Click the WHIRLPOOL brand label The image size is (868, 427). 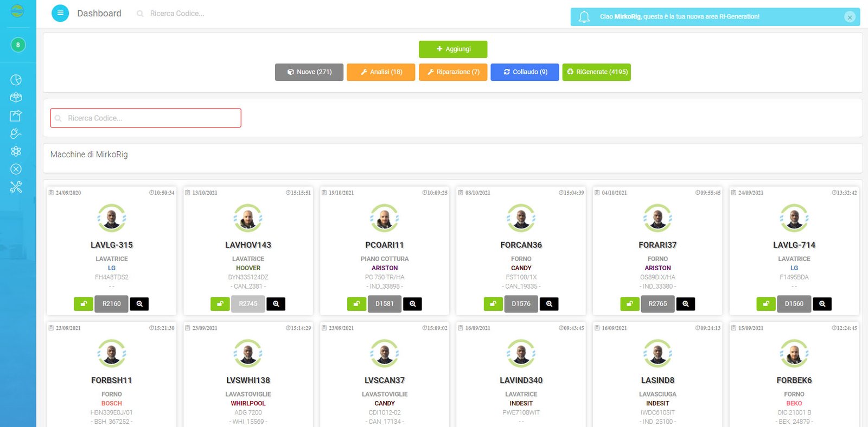(x=248, y=403)
